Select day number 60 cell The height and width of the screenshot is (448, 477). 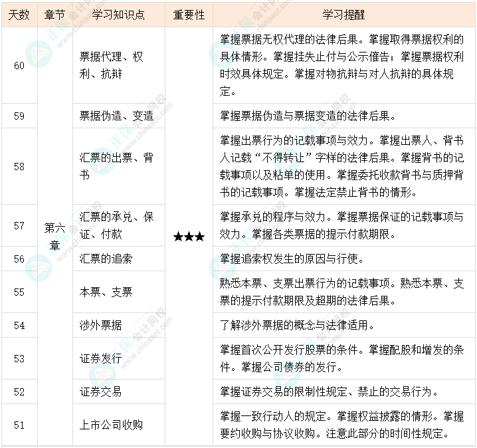coord(19,66)
